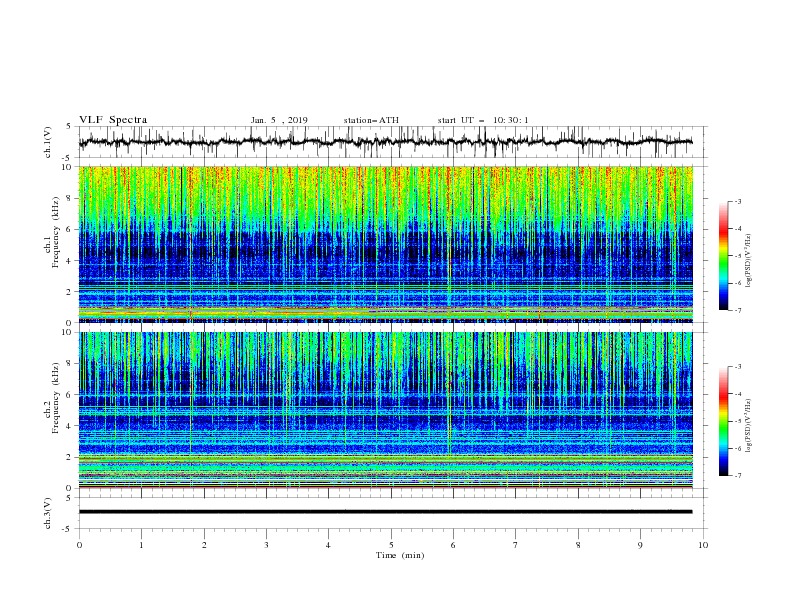Click the 'start UT = 10:30:1' label
Viewport: 792px width, 612px height.
(483, 120)
